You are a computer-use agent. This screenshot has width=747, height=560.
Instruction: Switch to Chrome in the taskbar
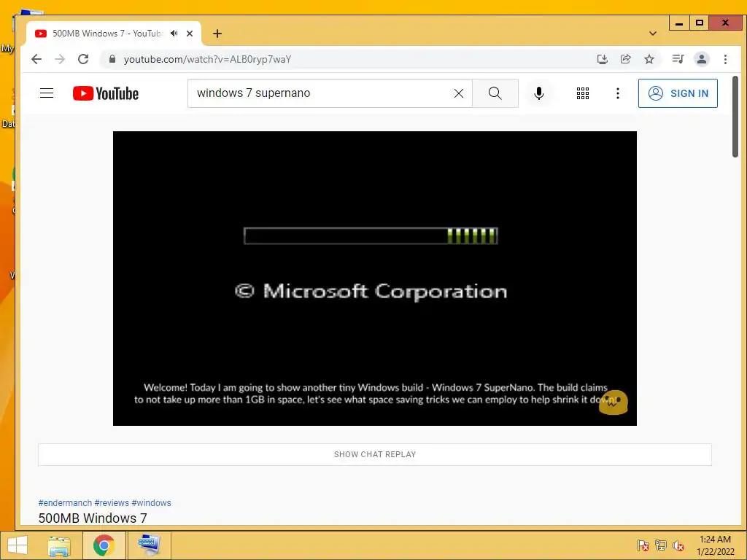point(104,545)
